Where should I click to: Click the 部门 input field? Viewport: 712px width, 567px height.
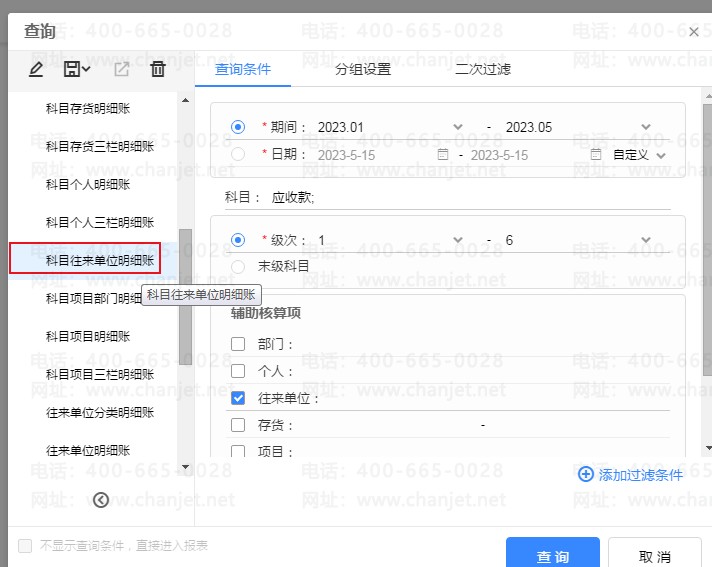click(x=482, y=345)
